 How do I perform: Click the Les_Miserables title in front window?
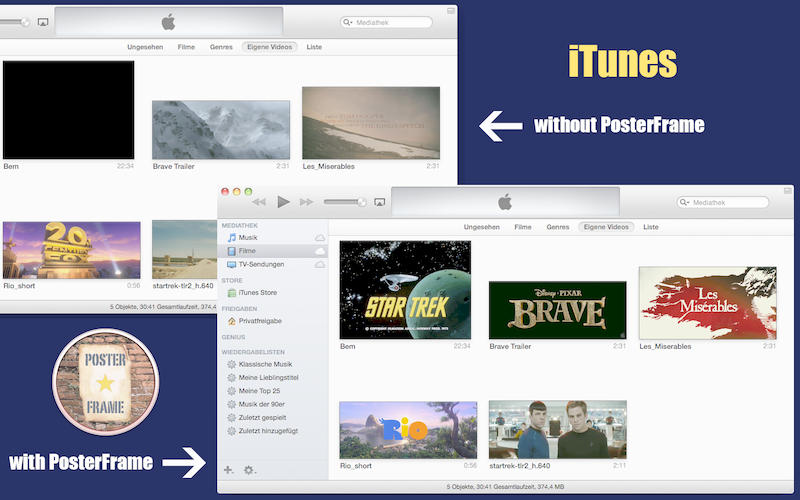(x=665, y=346)
